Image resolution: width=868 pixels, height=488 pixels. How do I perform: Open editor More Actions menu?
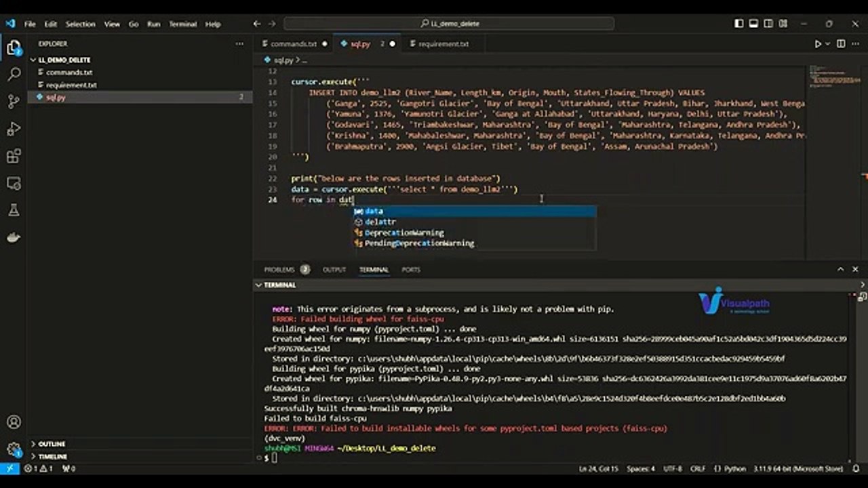point(855,44)
